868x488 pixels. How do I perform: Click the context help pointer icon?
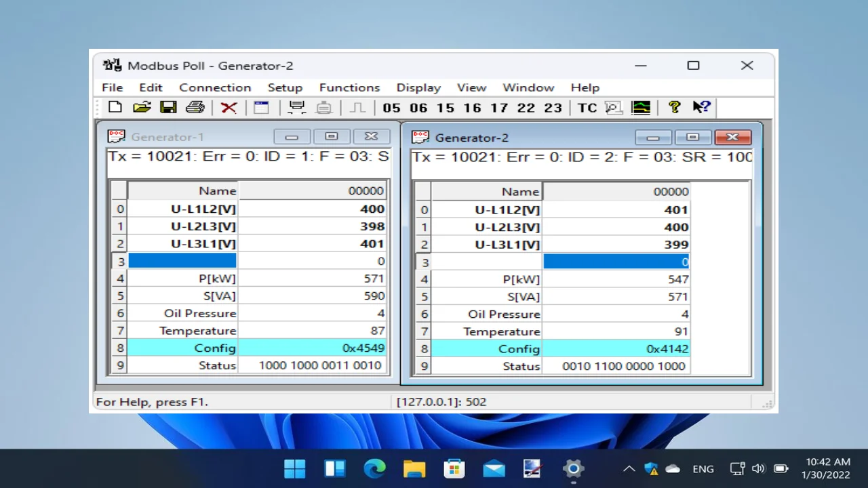[701, 107]
